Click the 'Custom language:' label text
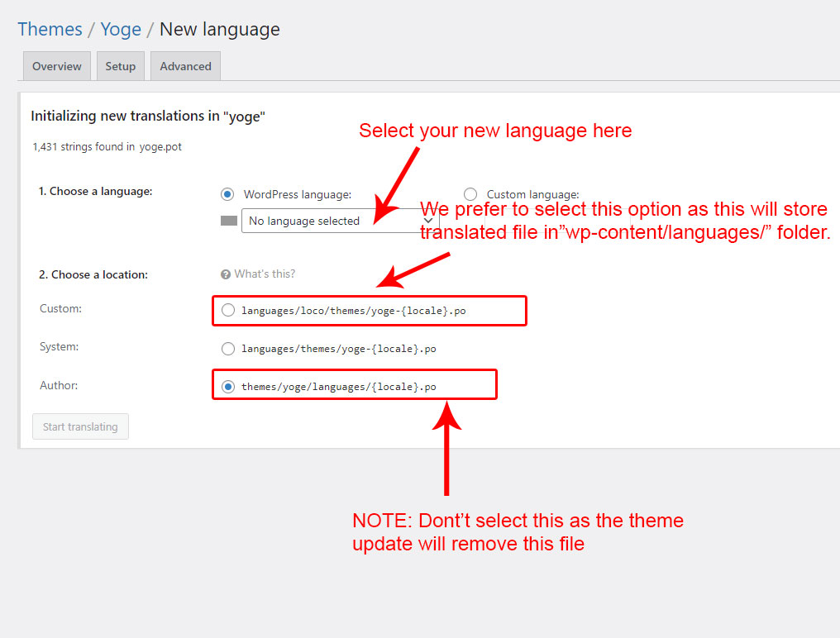The image size is (840, 638). click(532, 195)
